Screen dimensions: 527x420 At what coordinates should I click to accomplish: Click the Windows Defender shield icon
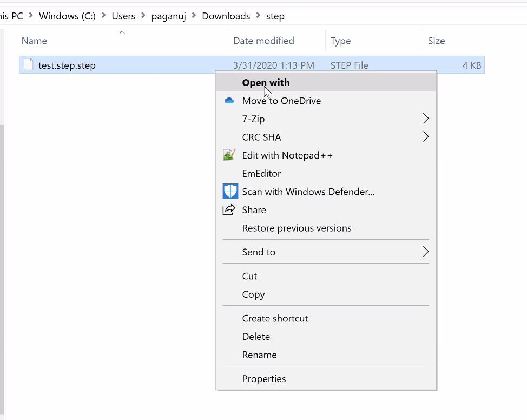pyautogui.click(x=229, y=191)
